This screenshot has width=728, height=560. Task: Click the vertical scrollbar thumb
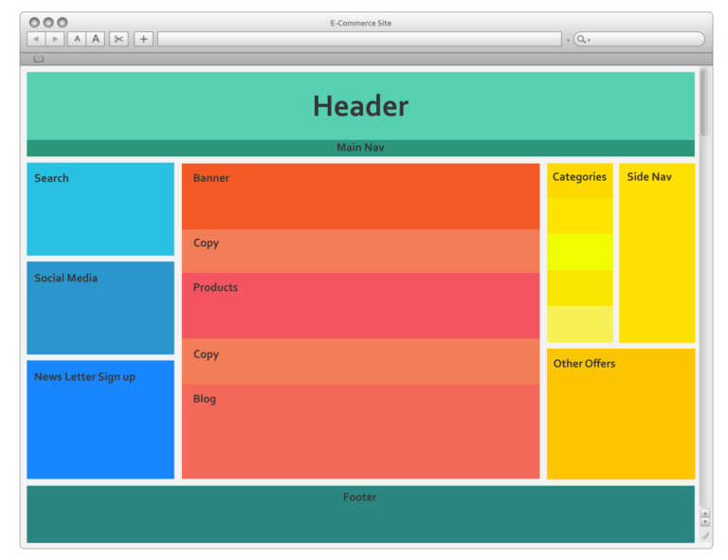705,103
